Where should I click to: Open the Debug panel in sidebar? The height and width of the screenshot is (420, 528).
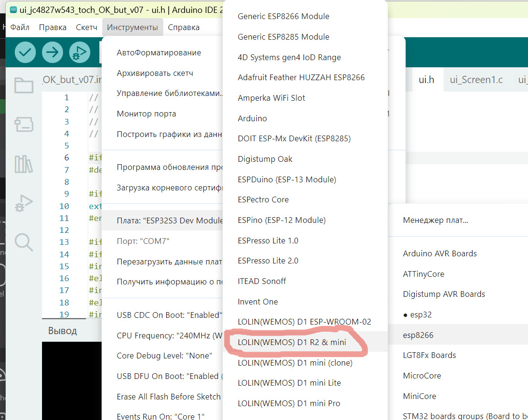[x=23, y=203]
